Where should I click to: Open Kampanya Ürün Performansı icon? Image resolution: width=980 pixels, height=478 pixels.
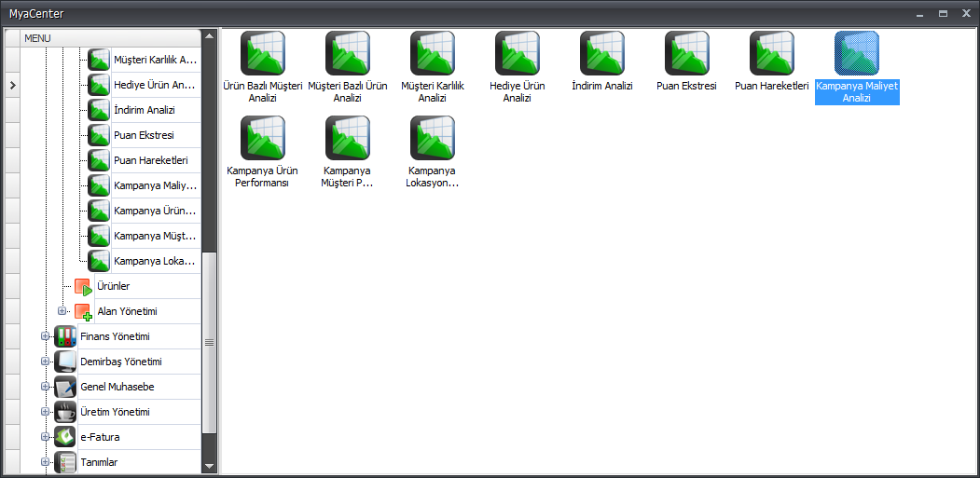coord(263,138)
